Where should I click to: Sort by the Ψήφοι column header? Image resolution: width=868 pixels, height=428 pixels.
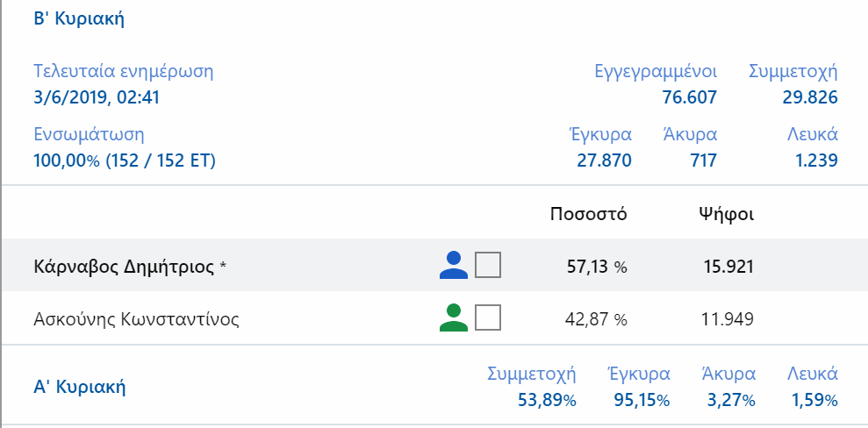click(x=726, y=214)
